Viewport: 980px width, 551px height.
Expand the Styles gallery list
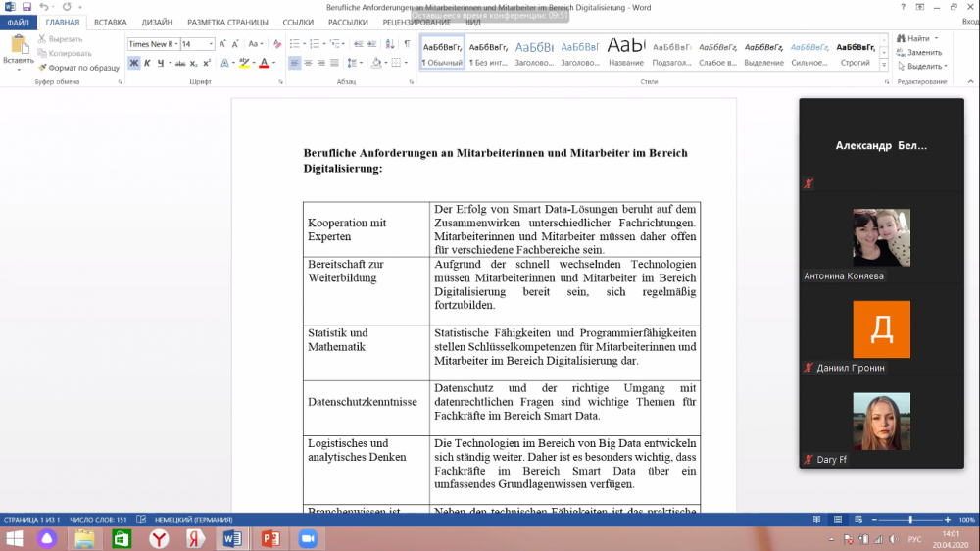click(885, 66)
